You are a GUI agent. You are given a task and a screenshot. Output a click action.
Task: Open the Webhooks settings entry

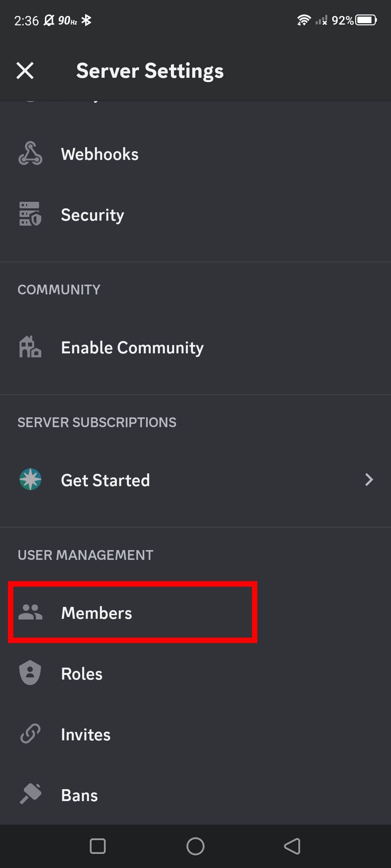100,154
